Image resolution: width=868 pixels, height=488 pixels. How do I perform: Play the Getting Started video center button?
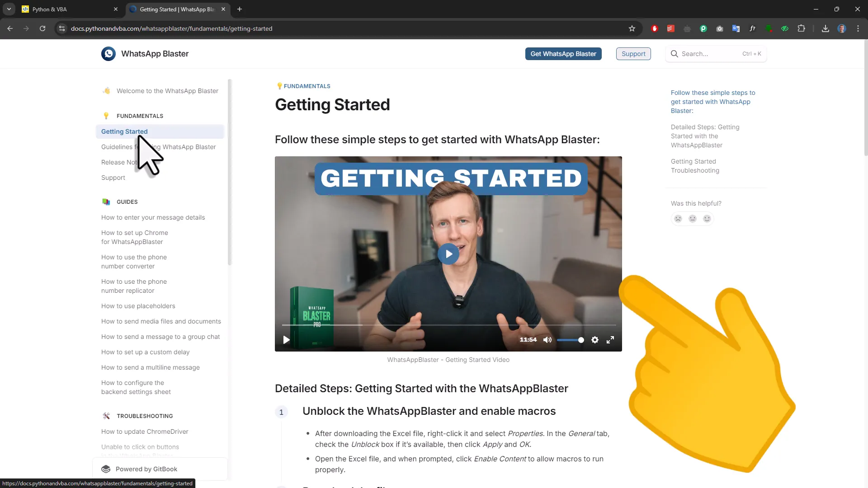(448, 254)
